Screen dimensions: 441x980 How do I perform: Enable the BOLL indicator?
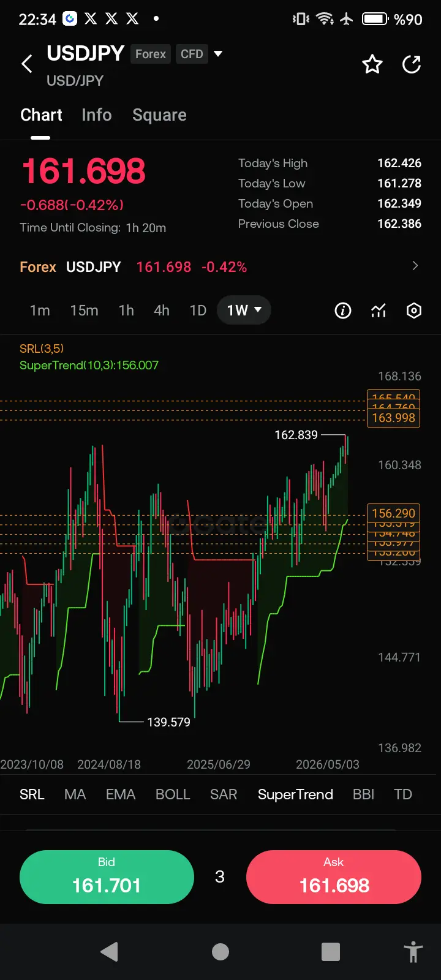pyautogui.click(x=173, y=794)
